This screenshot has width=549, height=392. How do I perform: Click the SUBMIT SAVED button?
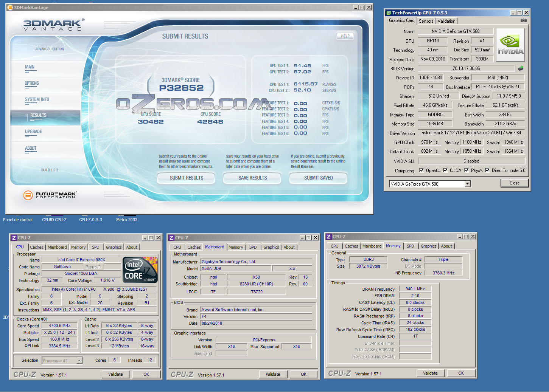319,178
